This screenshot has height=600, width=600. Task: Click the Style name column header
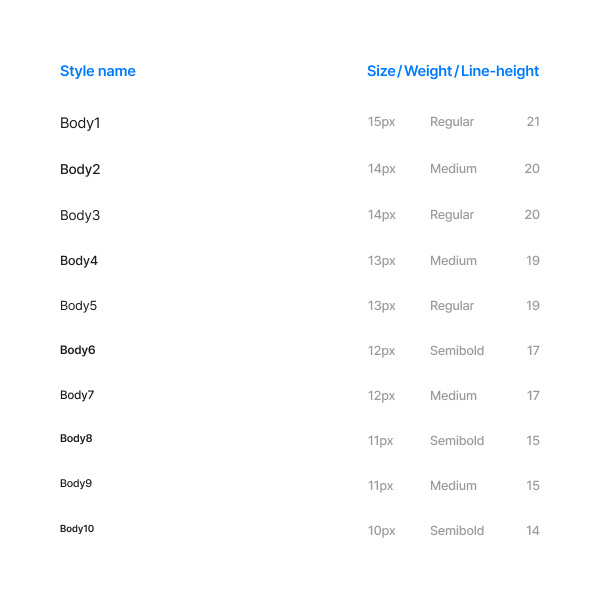[x=98, y=71]
